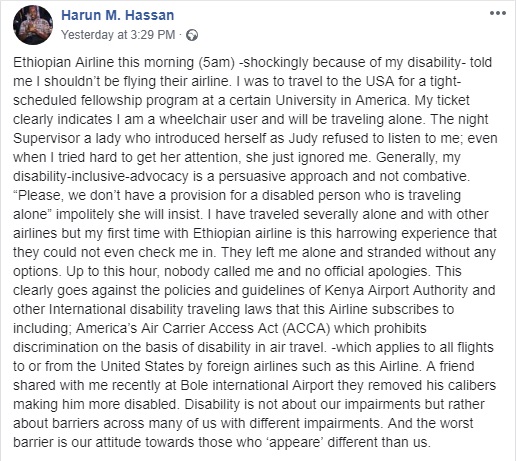Screen dimensions: 516x461
Task: Open Harun M. Hassan's profile picture
Action: coord(33,25)
